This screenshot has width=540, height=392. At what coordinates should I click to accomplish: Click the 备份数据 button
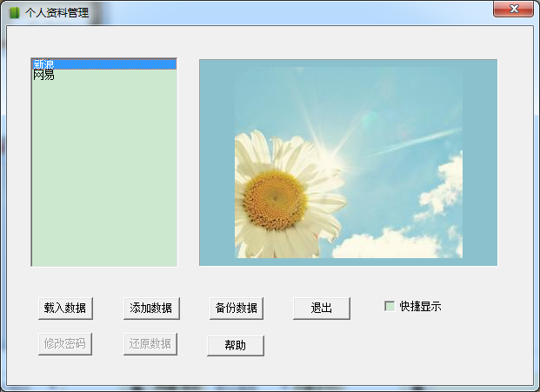[237, 309]
